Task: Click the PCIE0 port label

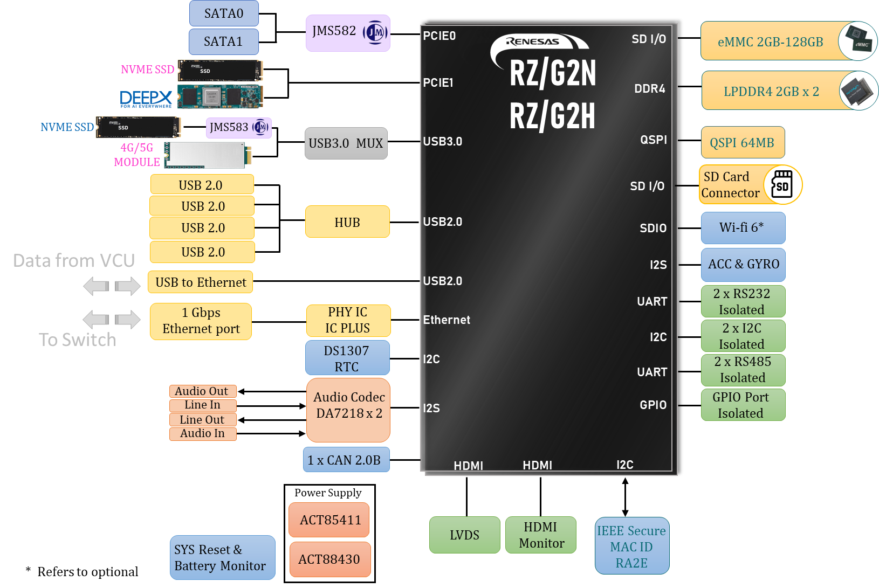Action: click(x=439, y=36)
